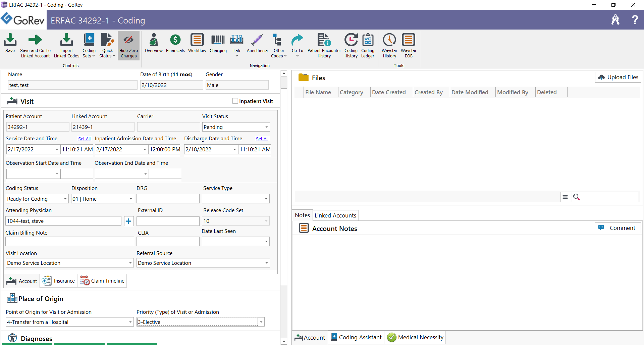The image size is (644, 345).
Task: Open the Workflow section
Action: pyautogui.click(x=197, y=43)
